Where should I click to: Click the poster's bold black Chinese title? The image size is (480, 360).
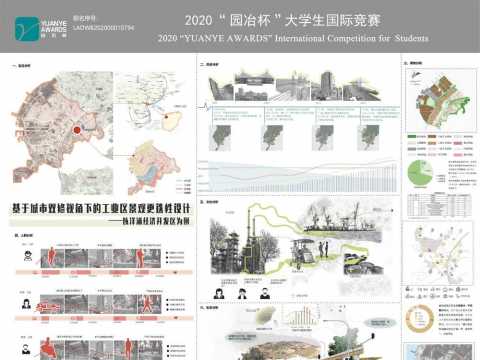pos(101,208)
